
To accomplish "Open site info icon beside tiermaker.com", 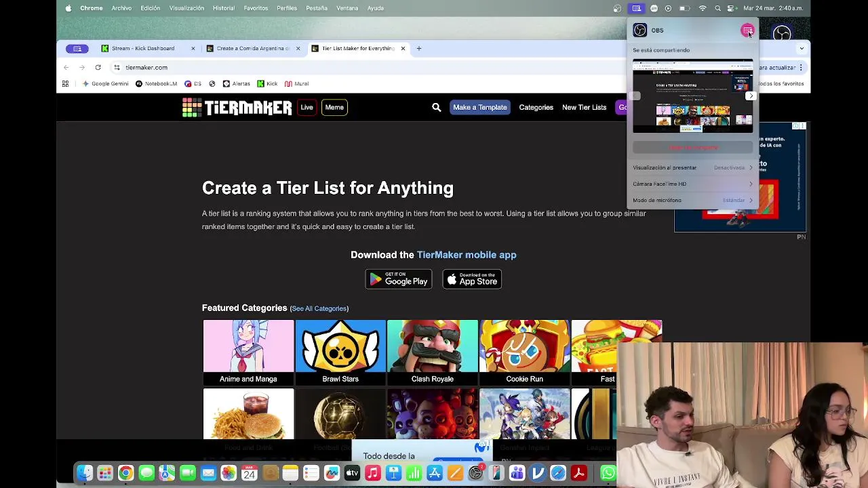I will coord(117,67).
